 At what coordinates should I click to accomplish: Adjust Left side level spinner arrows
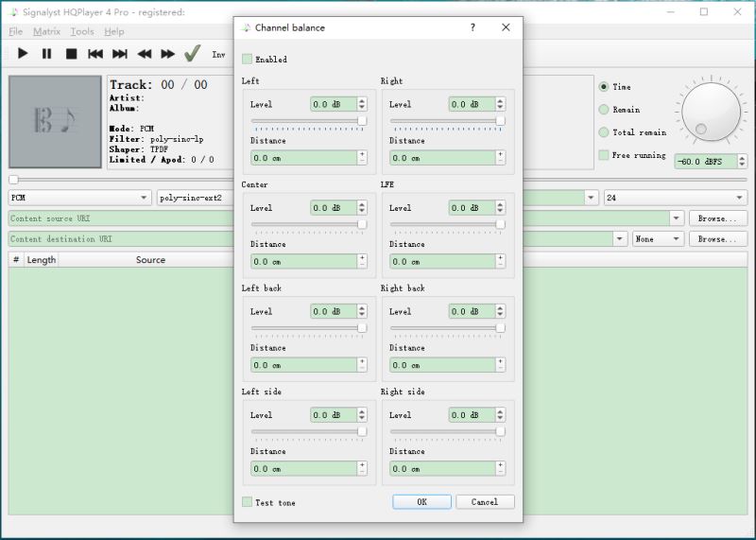pyautogui.click(x=362, y=414)
